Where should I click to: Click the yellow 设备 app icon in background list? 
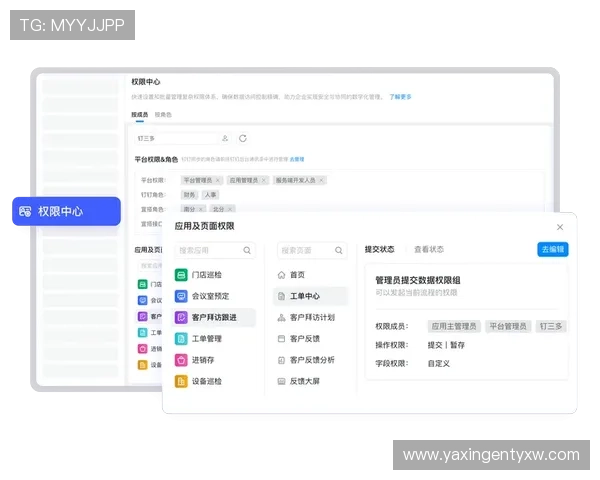point(142,365)
